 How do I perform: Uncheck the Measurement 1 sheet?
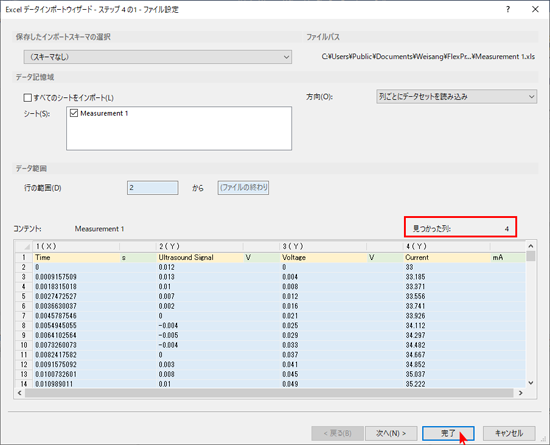tap(74, 113)
